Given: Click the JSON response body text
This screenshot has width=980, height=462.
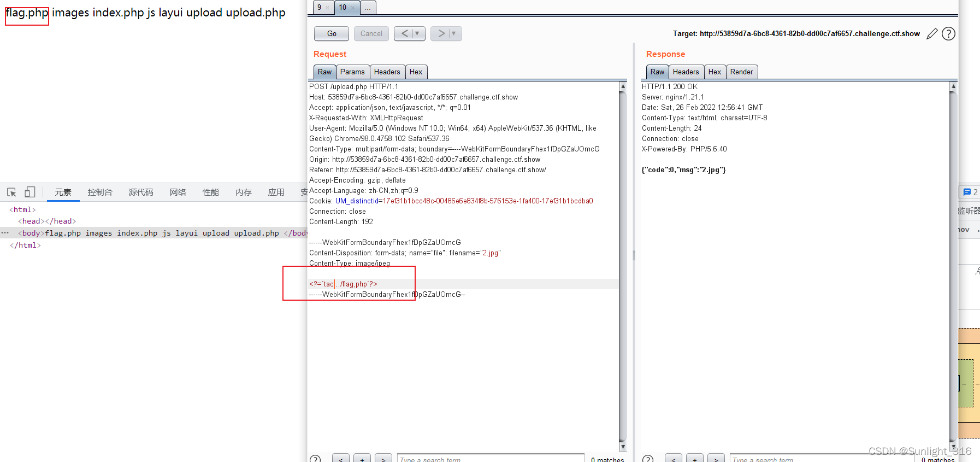Looking at the screenshot, I should [683, 169].
